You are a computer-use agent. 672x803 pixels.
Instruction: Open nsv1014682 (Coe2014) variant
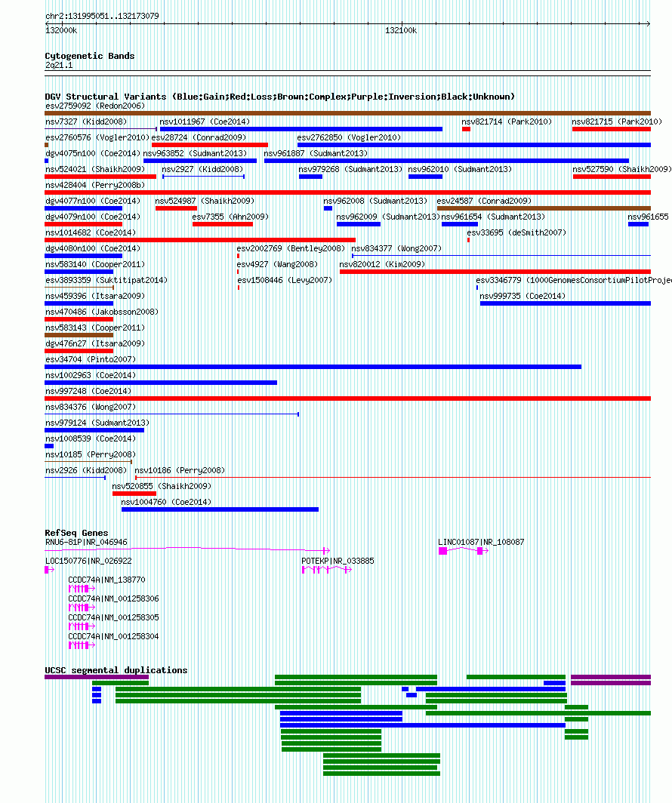pyautogui.click(x=91, y=233)
